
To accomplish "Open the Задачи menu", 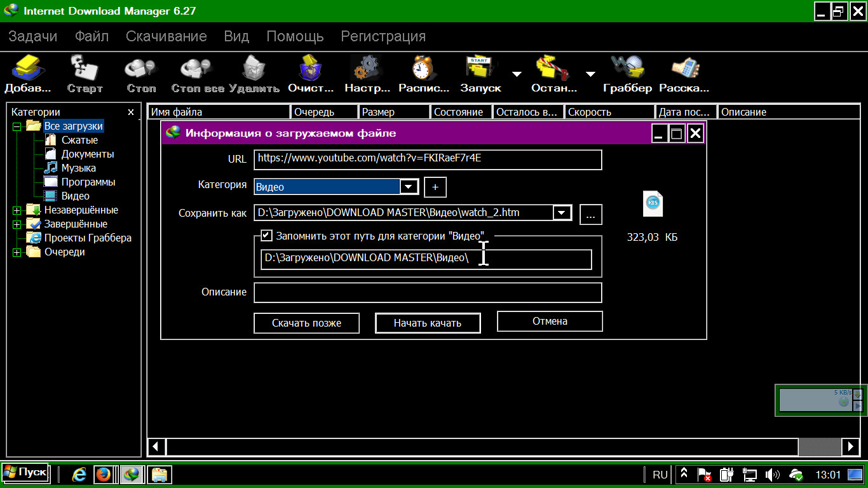I will [x=33, y=36].
